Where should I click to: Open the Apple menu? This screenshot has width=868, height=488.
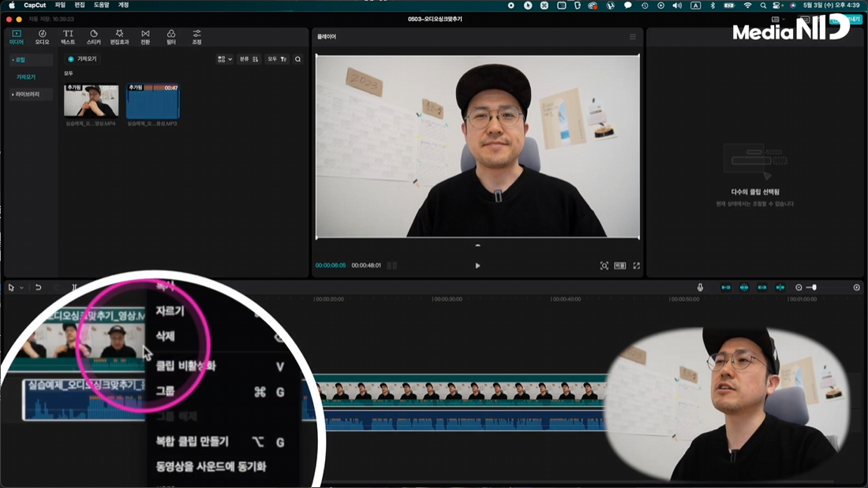(x=12, y=5)
